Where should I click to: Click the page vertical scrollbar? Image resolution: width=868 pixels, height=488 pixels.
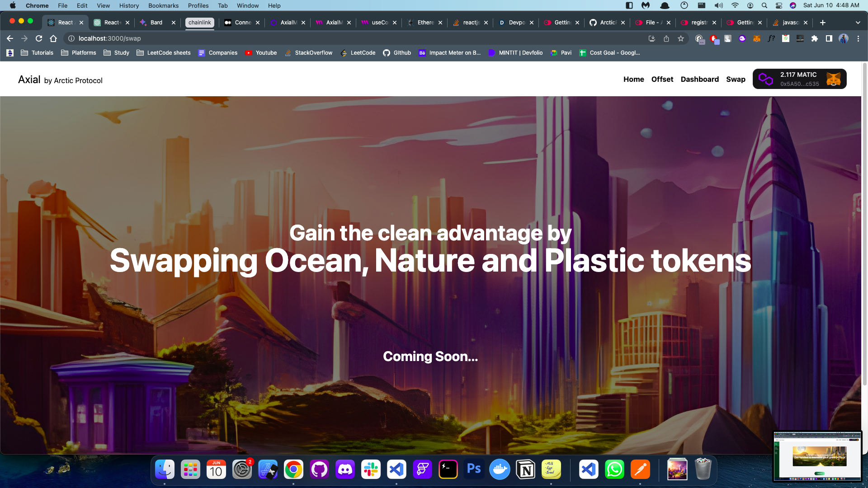865,226
